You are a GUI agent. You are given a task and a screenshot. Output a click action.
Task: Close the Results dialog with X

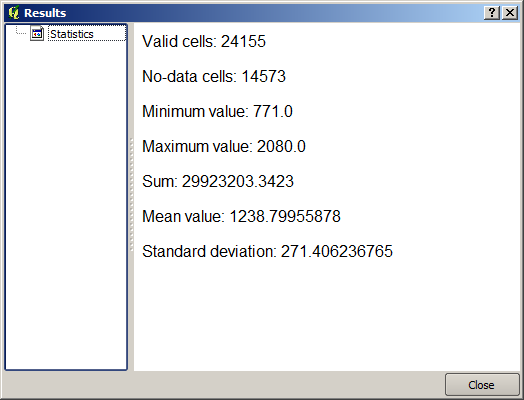[x=510, y=13]
